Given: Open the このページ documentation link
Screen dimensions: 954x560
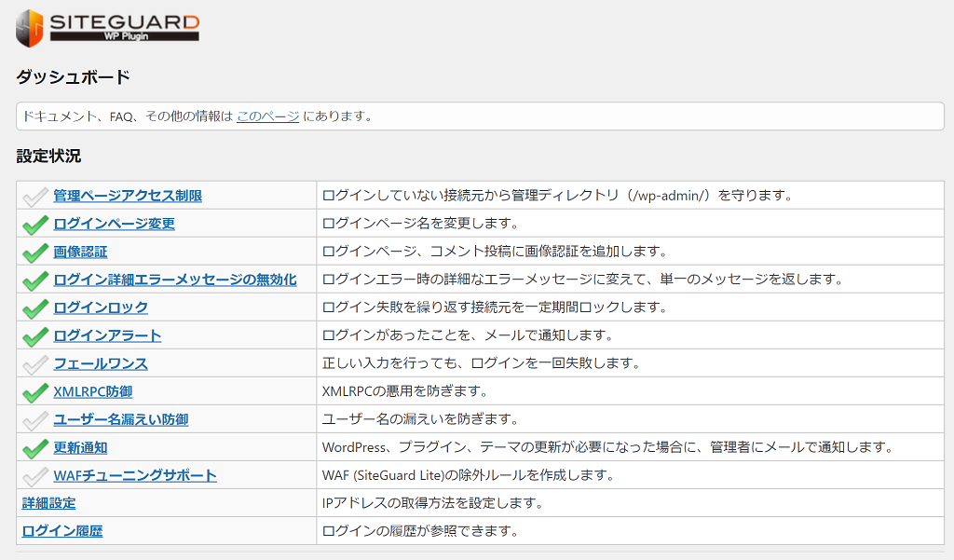Looking at the screenshot, I should click(x=267, y=116).
